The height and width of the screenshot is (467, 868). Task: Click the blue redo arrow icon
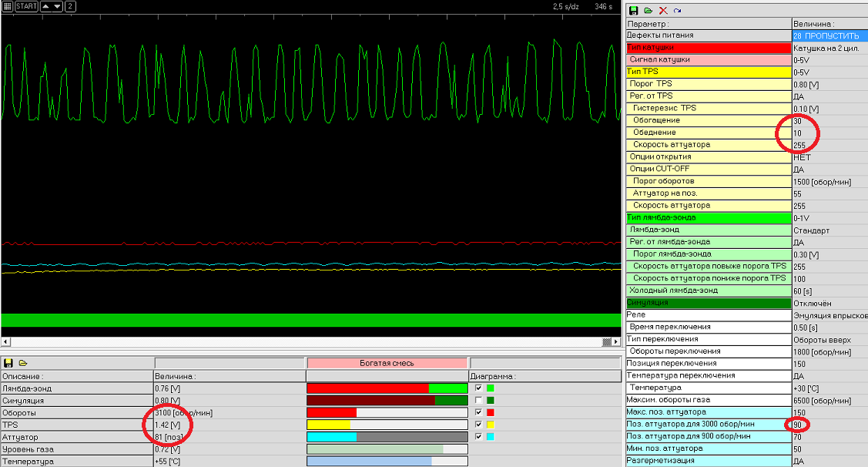677,11
